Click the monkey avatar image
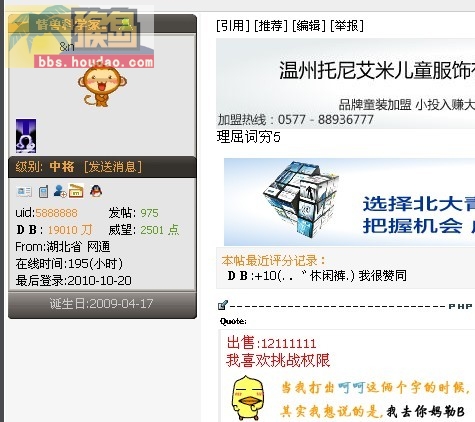475x422 pixels. pos(102,86)
